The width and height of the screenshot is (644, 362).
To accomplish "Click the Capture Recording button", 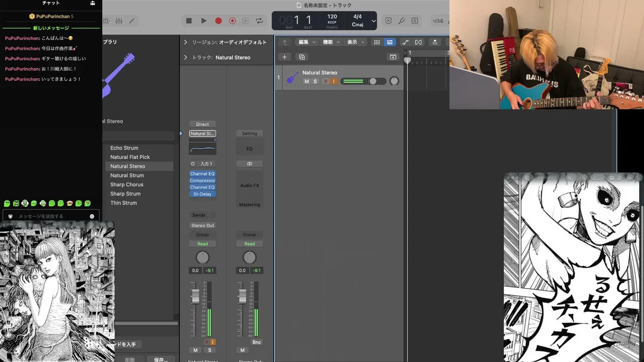I will click(x=232, y=21).
